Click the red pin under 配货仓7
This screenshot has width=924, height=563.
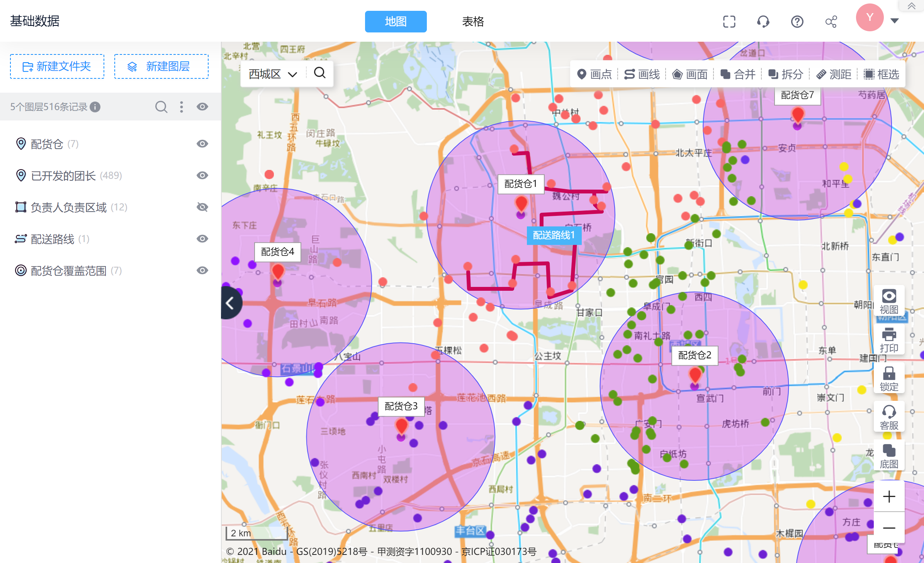click(798, 115)
